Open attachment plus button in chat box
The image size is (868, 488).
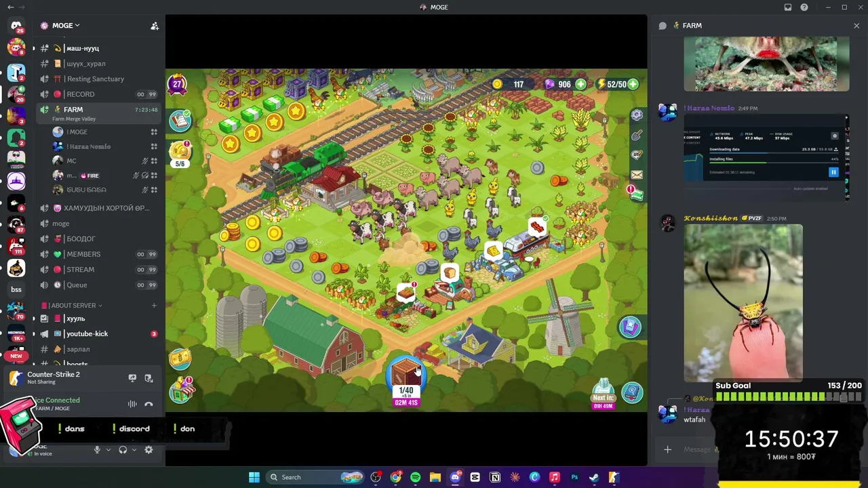667,449
